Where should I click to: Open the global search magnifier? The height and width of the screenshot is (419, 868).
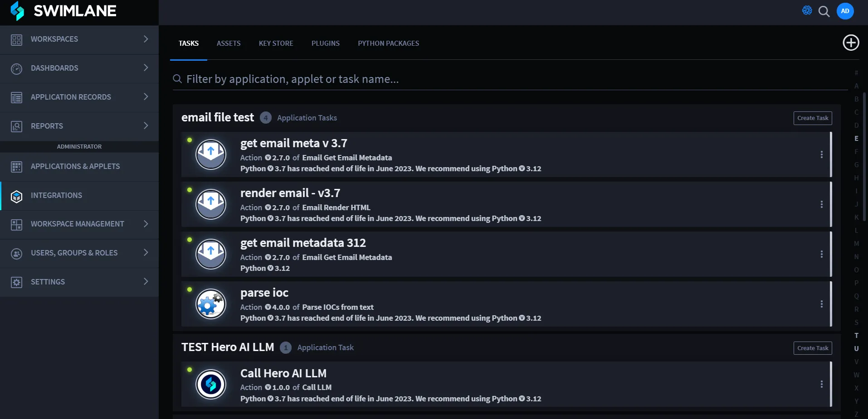point(824,11)
